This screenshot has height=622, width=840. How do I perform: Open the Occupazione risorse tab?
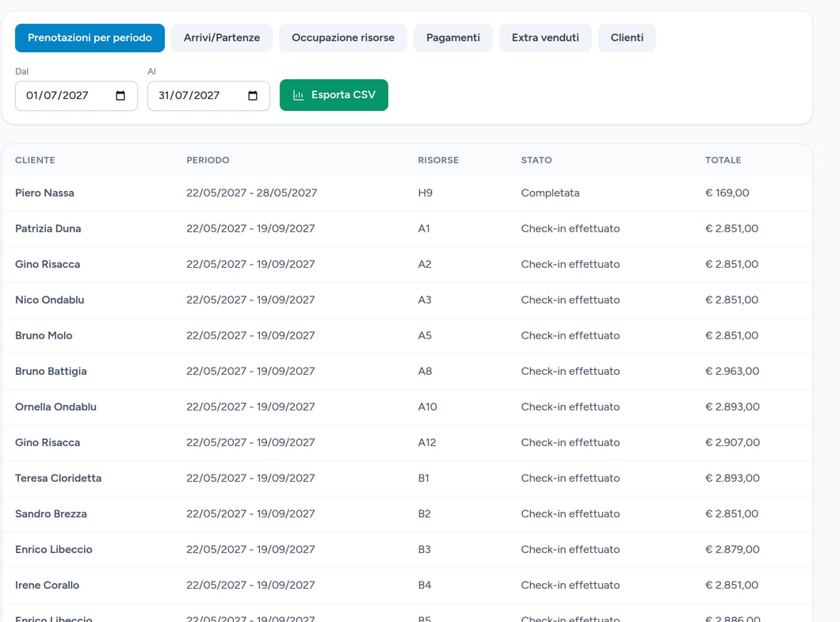point(343,38)
